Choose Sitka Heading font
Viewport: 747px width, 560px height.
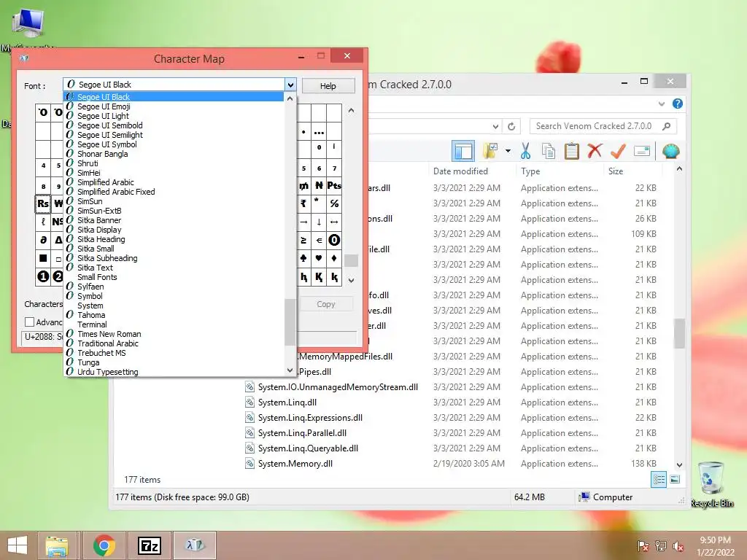point(101,239)
